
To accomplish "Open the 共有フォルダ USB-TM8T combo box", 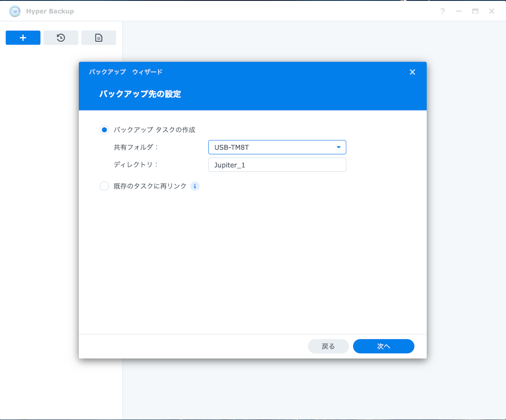I will click(x=277, y=147).
